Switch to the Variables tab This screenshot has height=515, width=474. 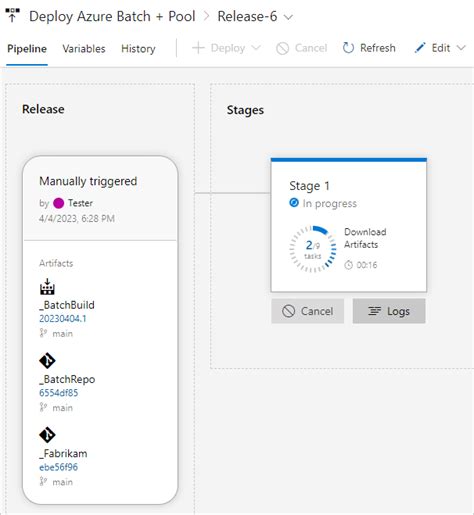pos(84,49)
